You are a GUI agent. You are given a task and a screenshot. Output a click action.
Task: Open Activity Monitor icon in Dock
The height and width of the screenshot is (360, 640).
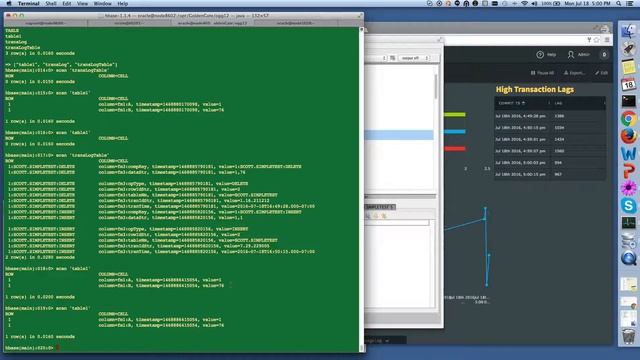coord(629,223)
